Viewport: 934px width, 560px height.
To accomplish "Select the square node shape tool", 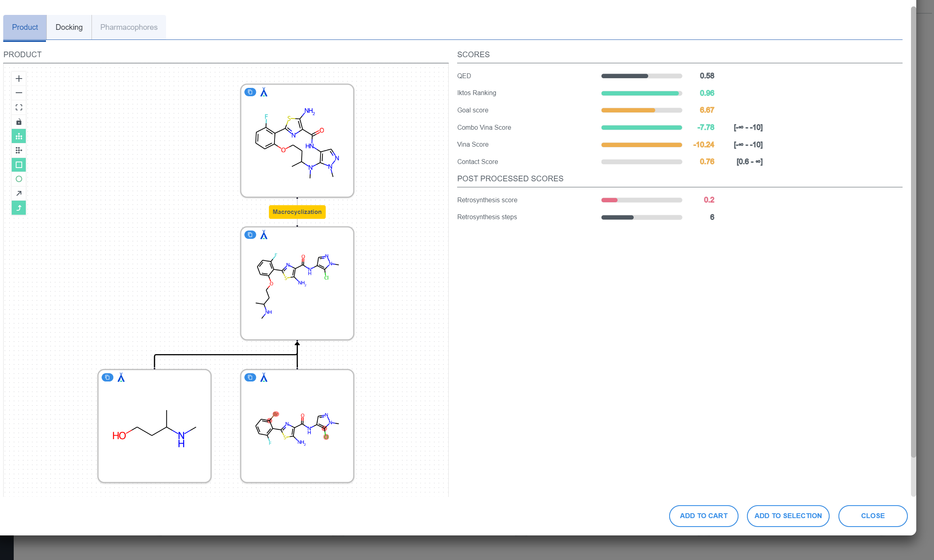I will [x=19, y=165].
